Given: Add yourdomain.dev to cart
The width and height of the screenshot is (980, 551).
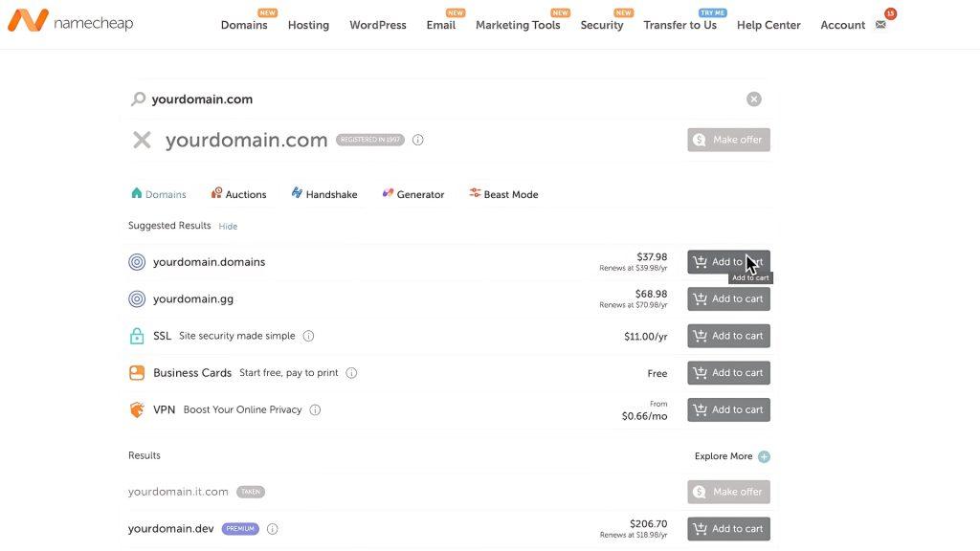Looking at the screenshot, I should click(x=728, y=528).
